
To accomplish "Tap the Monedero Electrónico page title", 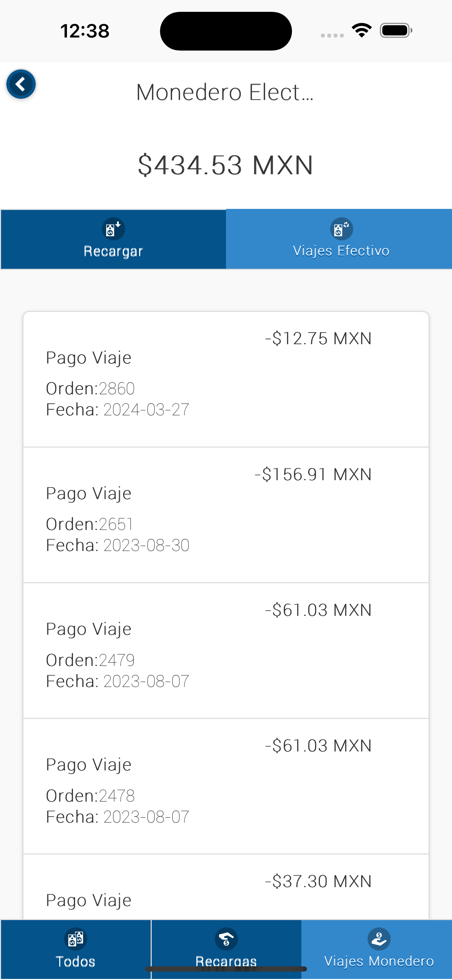I will tap(225, 92).
